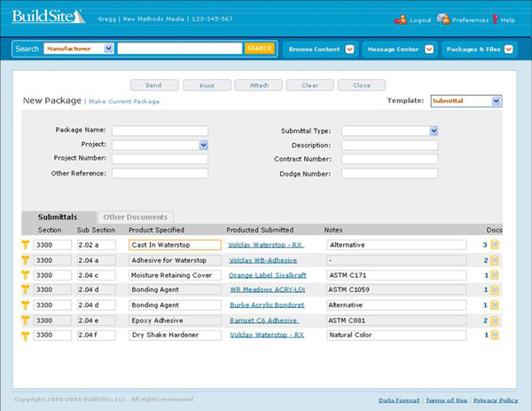
Task: Click the Contract Number input field
Action: [x=389, y=159]
